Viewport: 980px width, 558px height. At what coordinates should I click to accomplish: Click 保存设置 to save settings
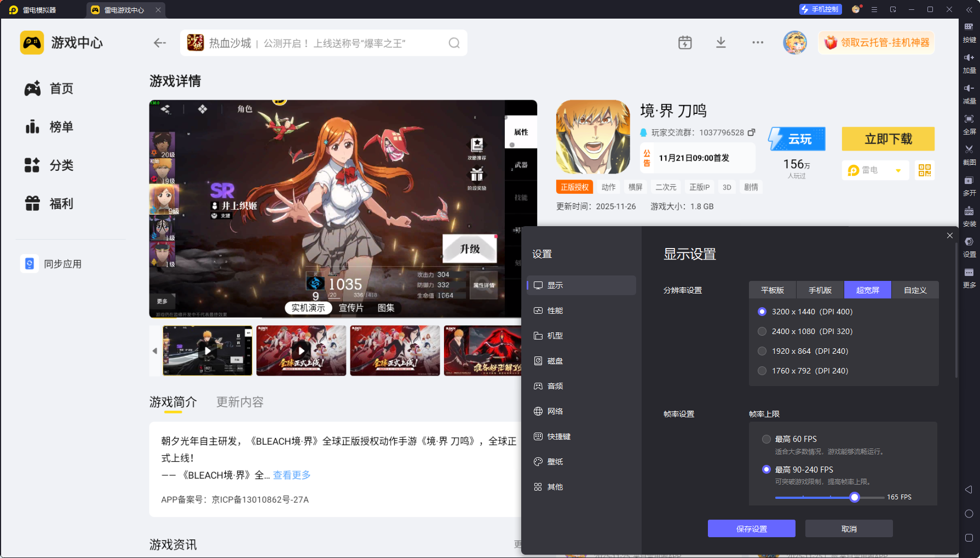click(x=752, y=528)
